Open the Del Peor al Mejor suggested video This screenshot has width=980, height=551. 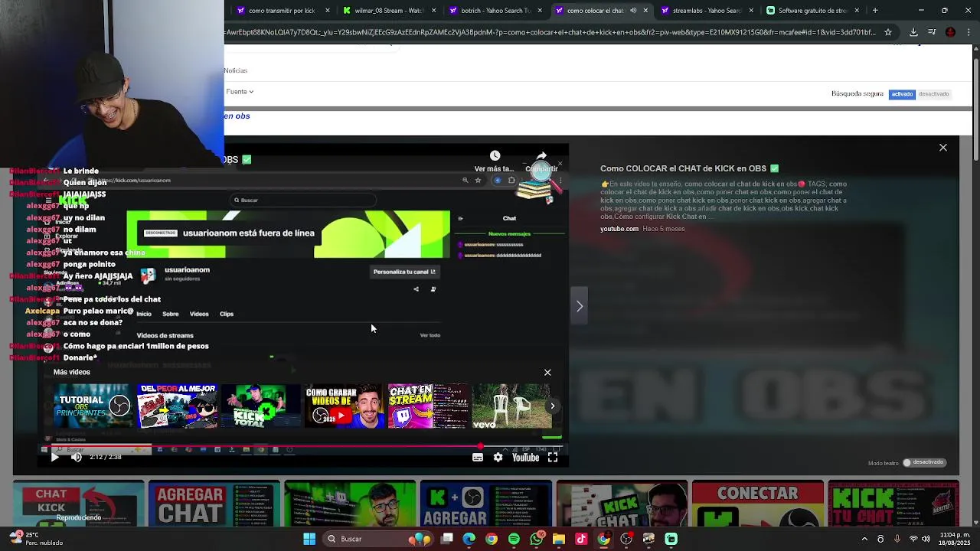[177, 406]
